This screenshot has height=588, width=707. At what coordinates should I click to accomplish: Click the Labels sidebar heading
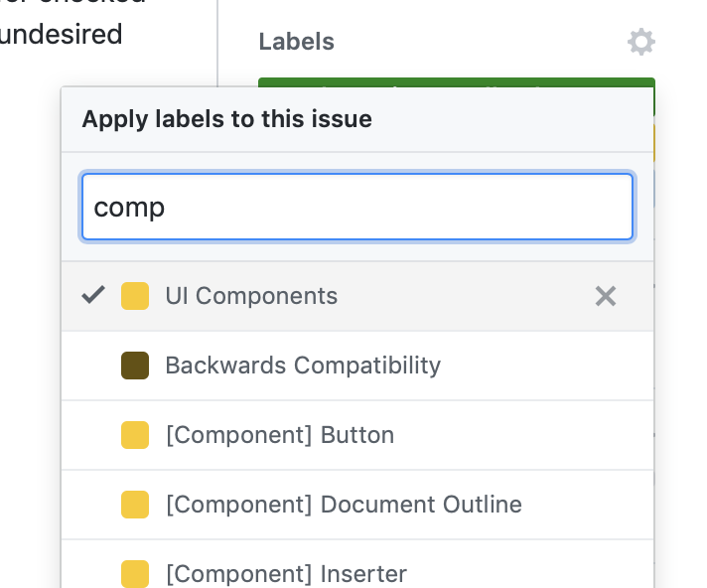pos(296,42)
